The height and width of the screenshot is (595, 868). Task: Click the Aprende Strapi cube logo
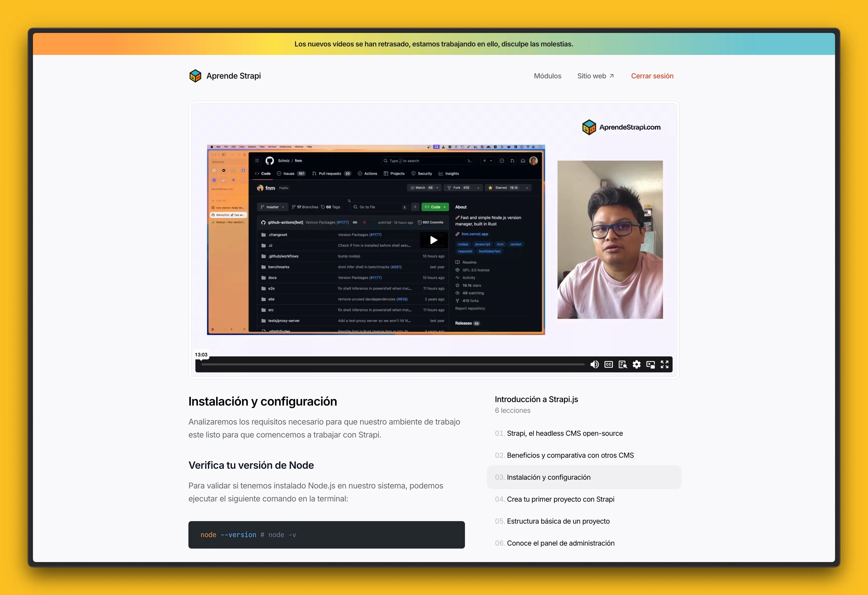click(x=195, y=76)
